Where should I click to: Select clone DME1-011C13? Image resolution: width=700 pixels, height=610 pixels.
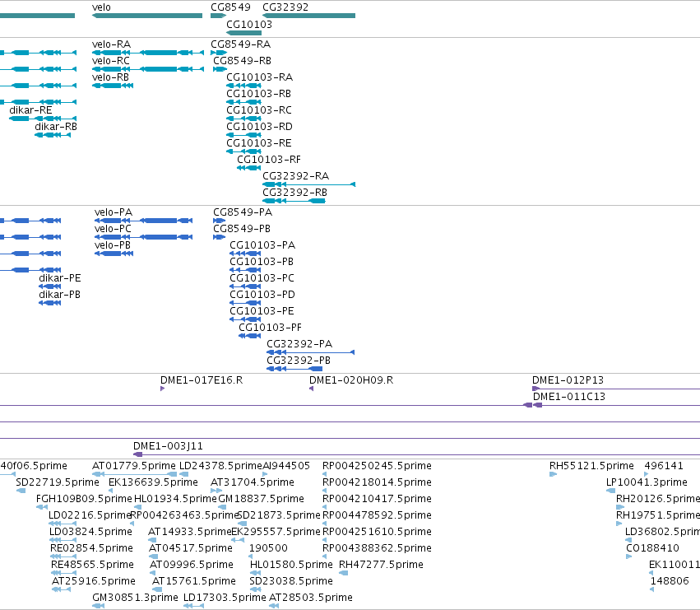pyautogui.click(x=569, y=398)
